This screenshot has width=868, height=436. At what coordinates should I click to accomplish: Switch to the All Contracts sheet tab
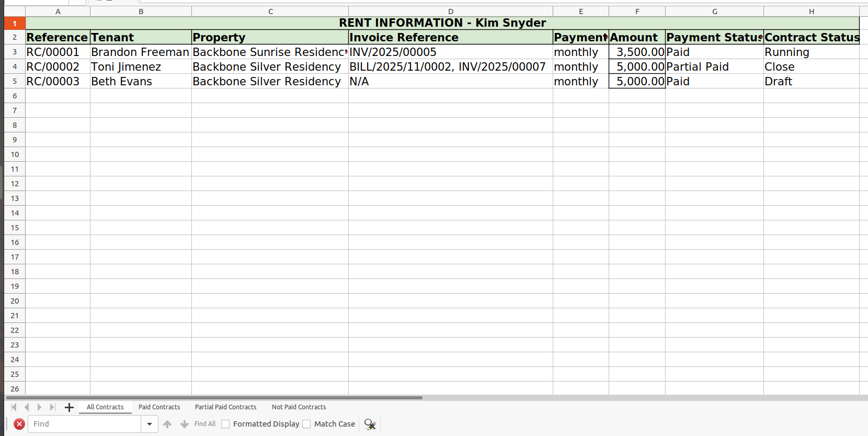(105, 407)
